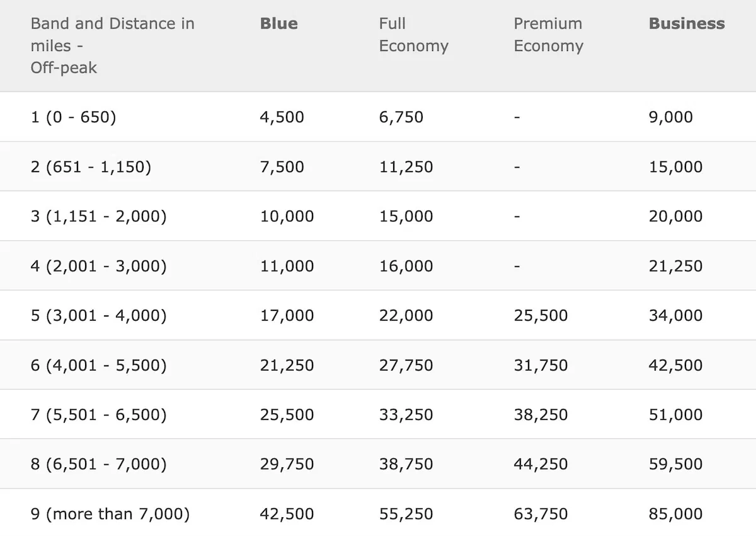Select band 6 (4,001 - 5,500) label
This screenshot has height=536, width=756.
coord(98,365)
